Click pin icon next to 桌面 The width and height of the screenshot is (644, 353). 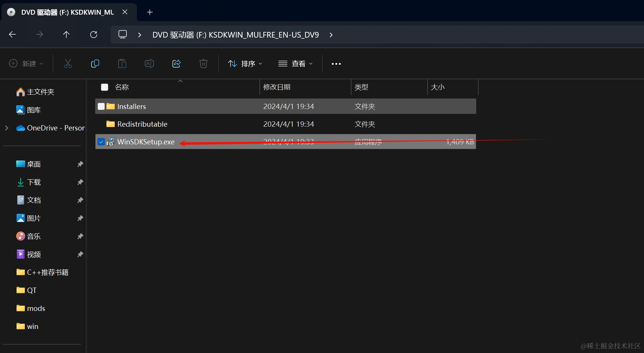point(80,164)
